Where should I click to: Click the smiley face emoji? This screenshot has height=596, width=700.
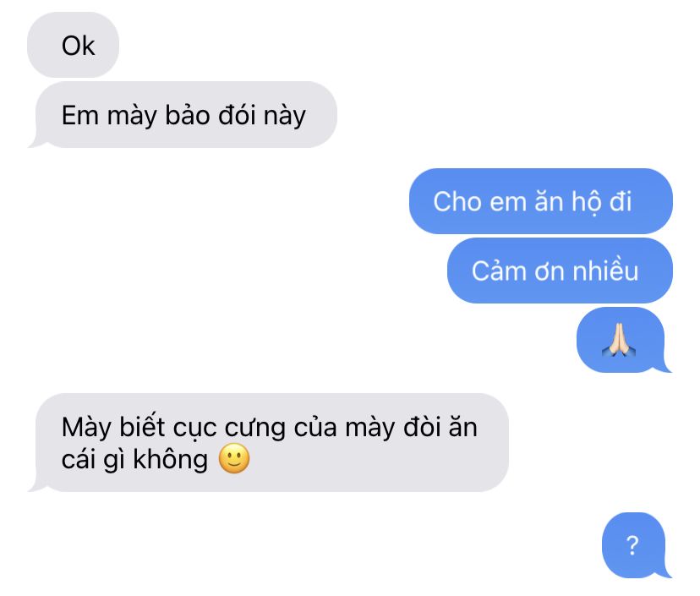coord(234,458)
